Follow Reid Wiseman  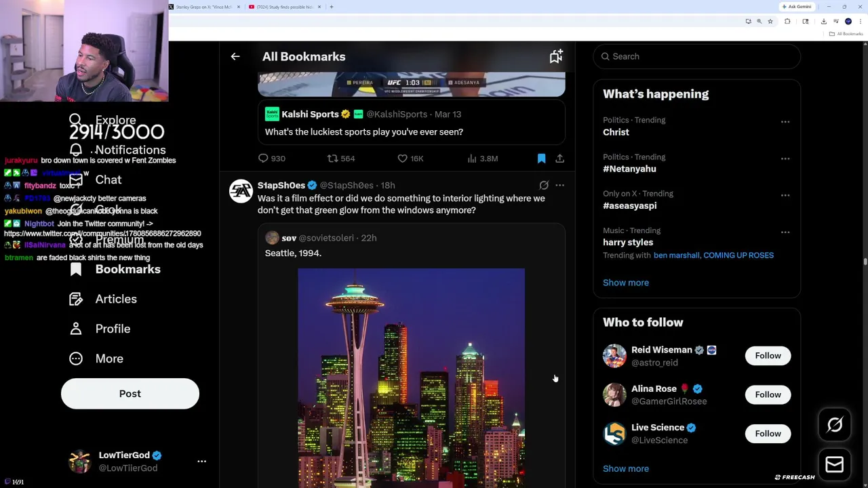[768, 356]
